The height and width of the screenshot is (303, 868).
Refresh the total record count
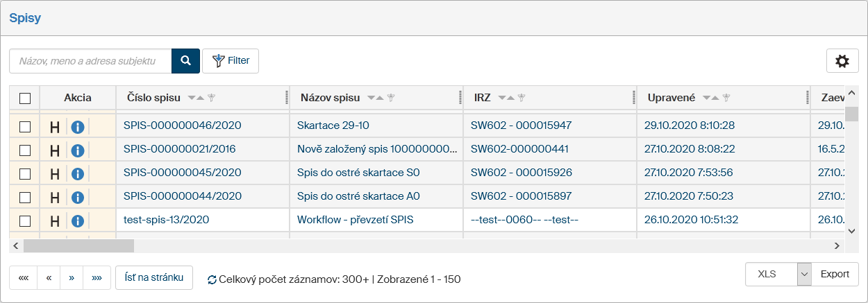pyautogui.click(x=212, y=280)
